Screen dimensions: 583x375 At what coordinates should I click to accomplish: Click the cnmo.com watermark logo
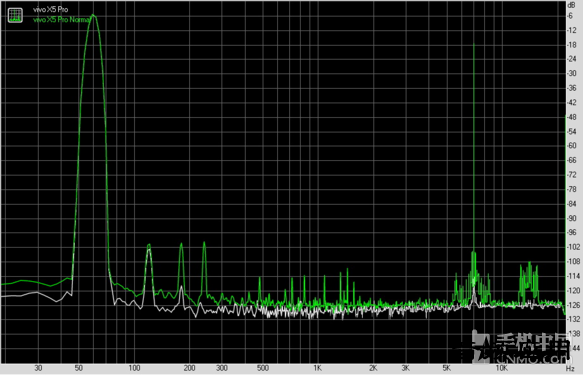pyautogui.click(x=511, y=346)
